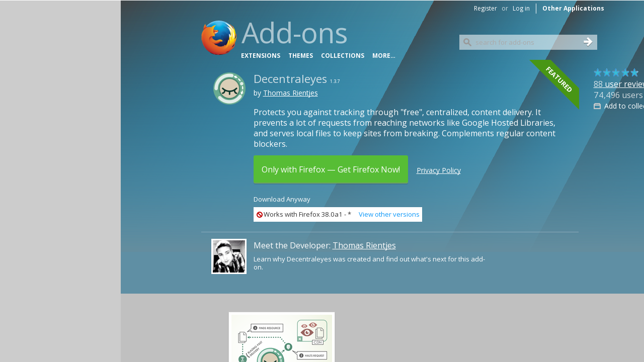Open the Extensions menu
This screenshot has width=644, height=362.
coord(261,56)
